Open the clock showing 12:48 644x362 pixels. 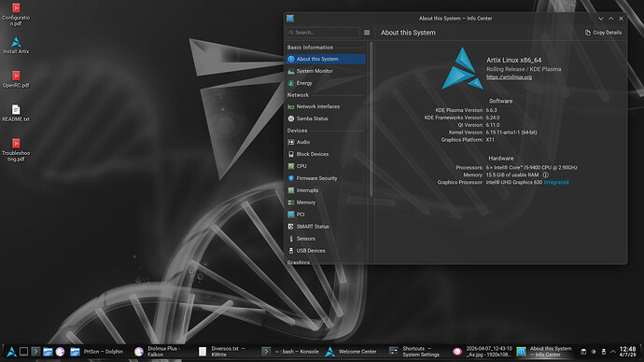click(627, 352)
